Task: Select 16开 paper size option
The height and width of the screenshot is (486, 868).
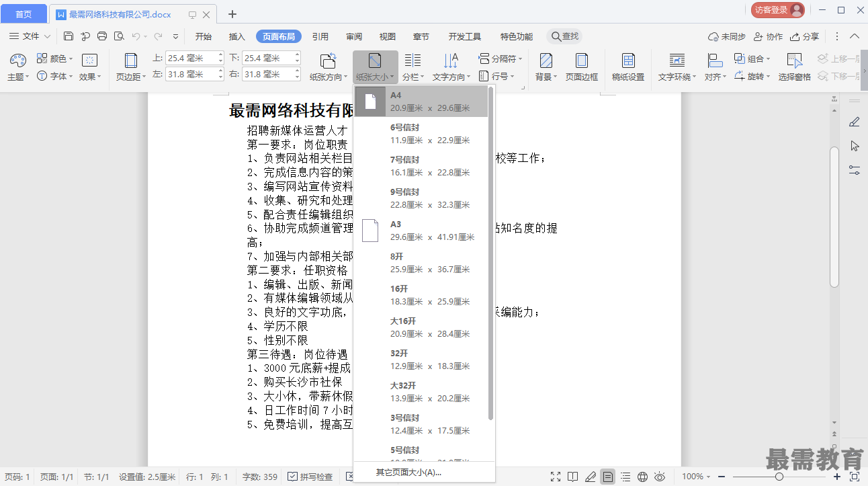Action: pyautogui.click(x=421, y=295)
